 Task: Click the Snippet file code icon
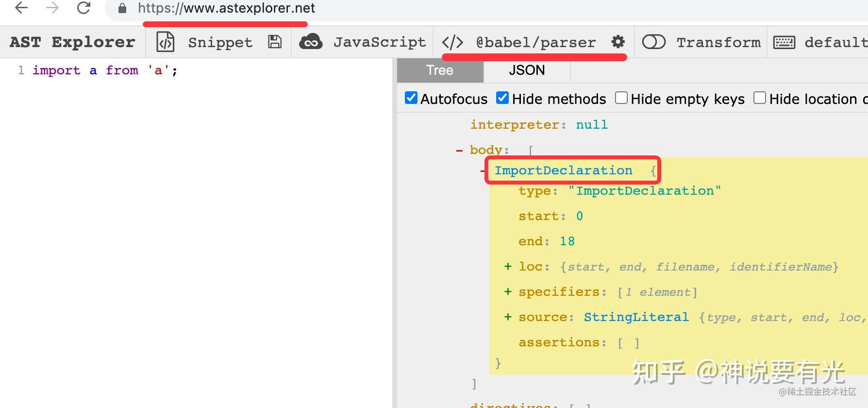point(165,42)
